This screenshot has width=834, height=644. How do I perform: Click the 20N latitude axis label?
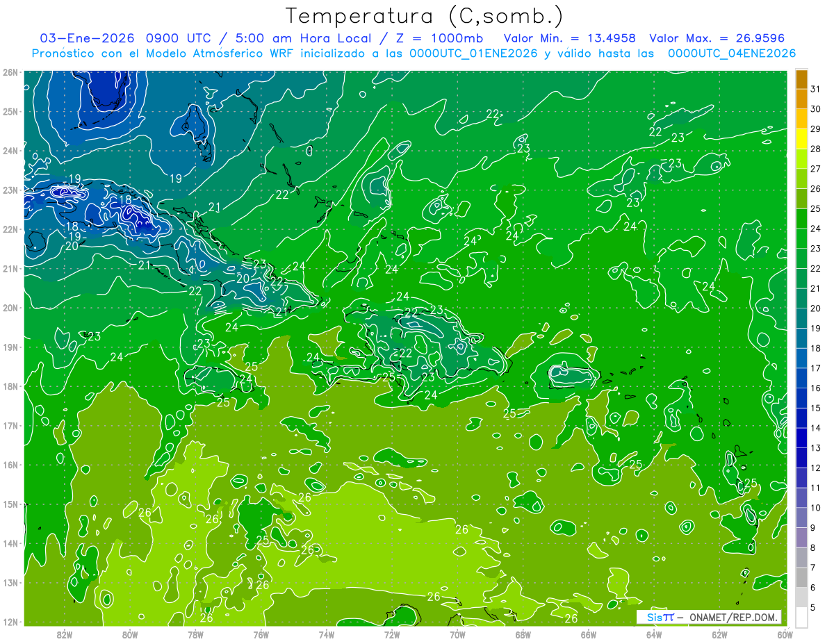[10, 308]
